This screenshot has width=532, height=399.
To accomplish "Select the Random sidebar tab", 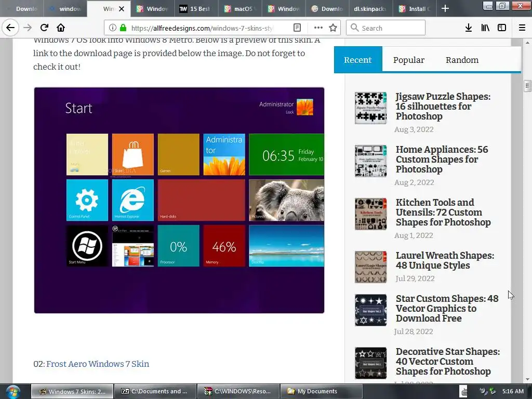I will pos(462,60).
